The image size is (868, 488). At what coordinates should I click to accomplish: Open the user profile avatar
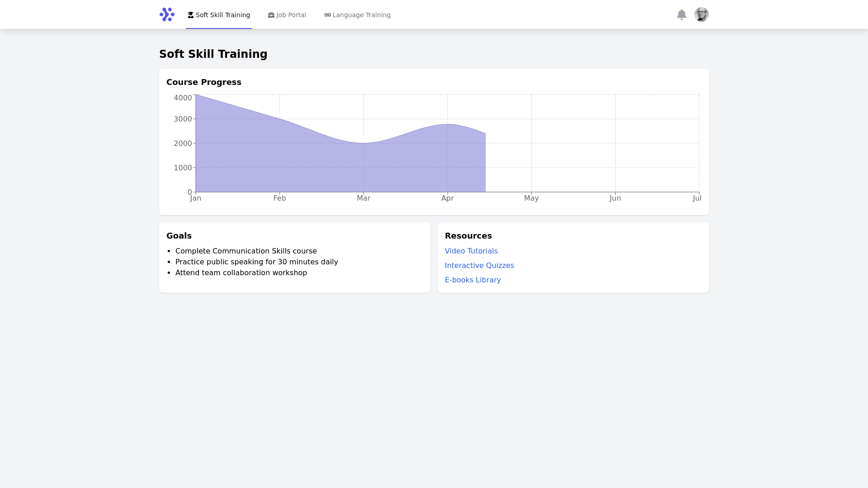701,14
